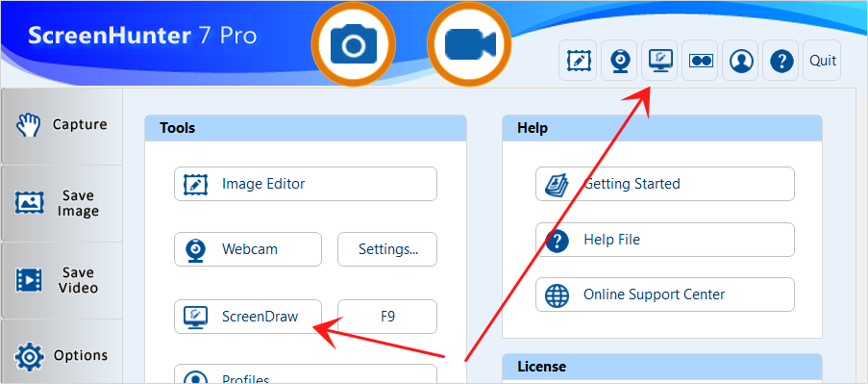Click the Tools panel header text
868x384 pixels.
click(x=177, y=128)
